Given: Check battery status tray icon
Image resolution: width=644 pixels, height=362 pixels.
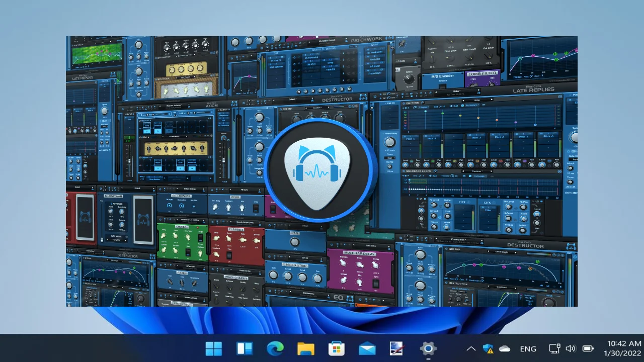Looking at the screenshot, I should coord(588,348).
